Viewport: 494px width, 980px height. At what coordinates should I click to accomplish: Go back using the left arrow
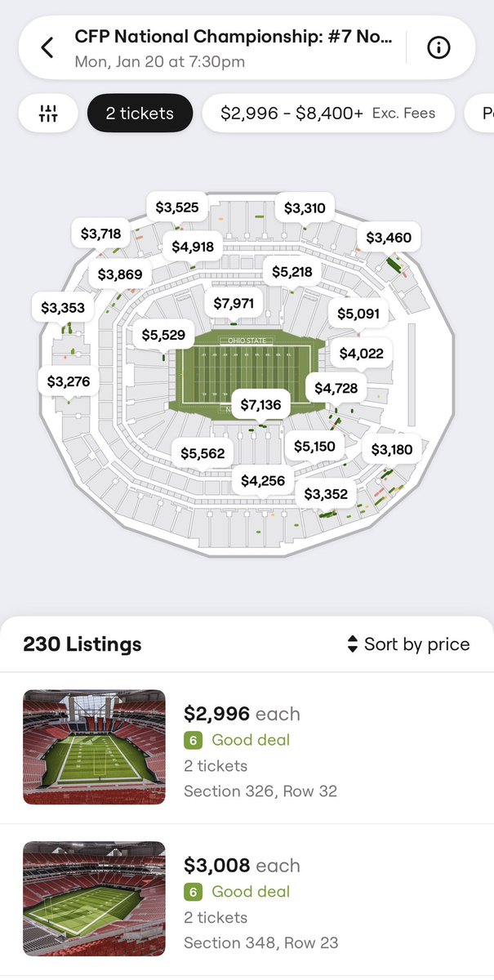(x=47, y=48)
